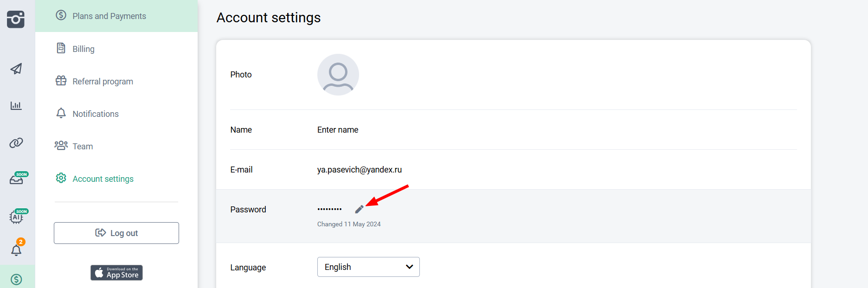The image size is (868, 288).
Task: Click the pencil icon to edit password
Action: (x=359, y=209)
